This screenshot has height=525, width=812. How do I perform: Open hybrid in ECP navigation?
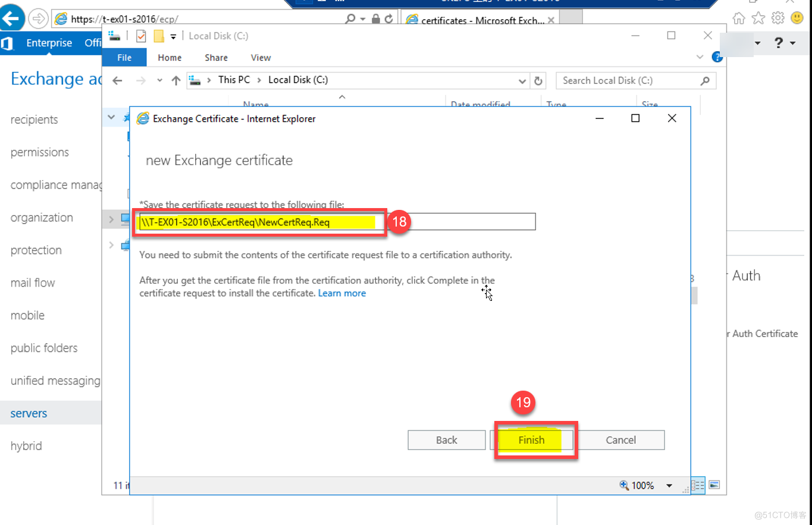pyautogui.click(x=26, y=447)
